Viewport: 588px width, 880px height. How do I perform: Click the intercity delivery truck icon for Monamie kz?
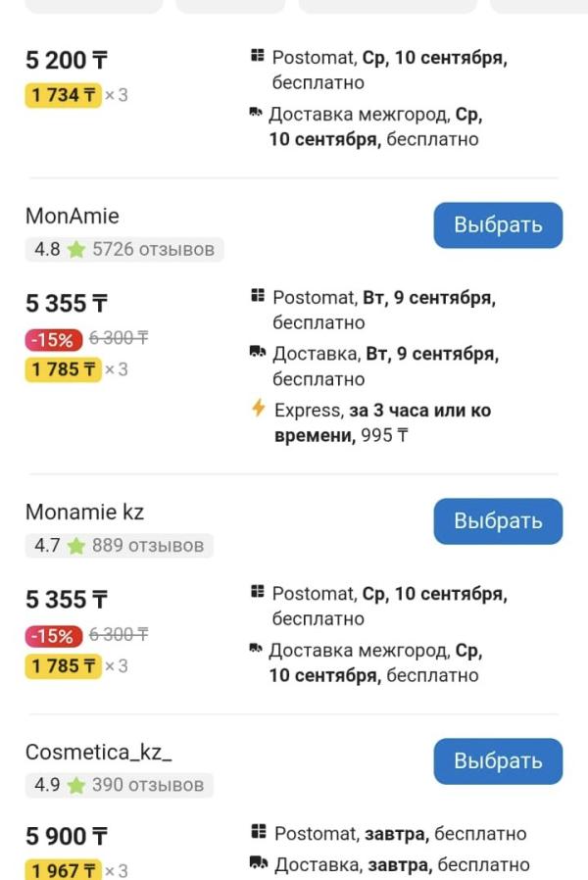click(256, 648)
